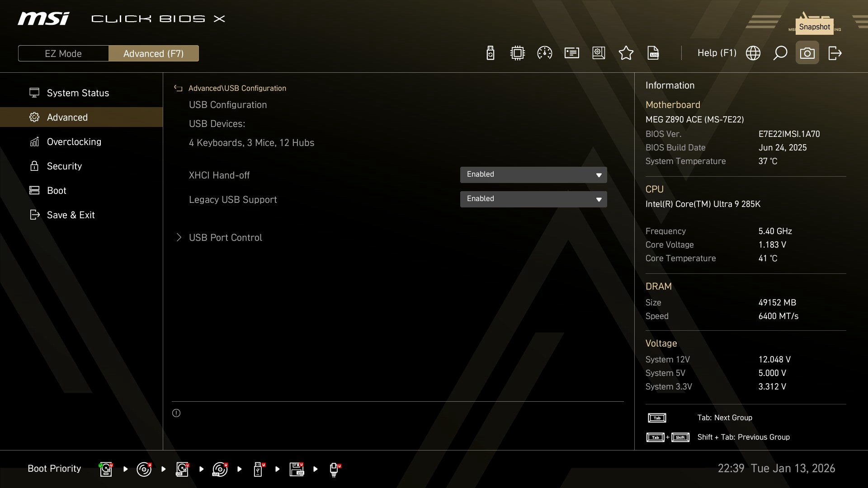Click Help (F1) button
Viewport: 868px width, 488px height.
pos(717,53)
